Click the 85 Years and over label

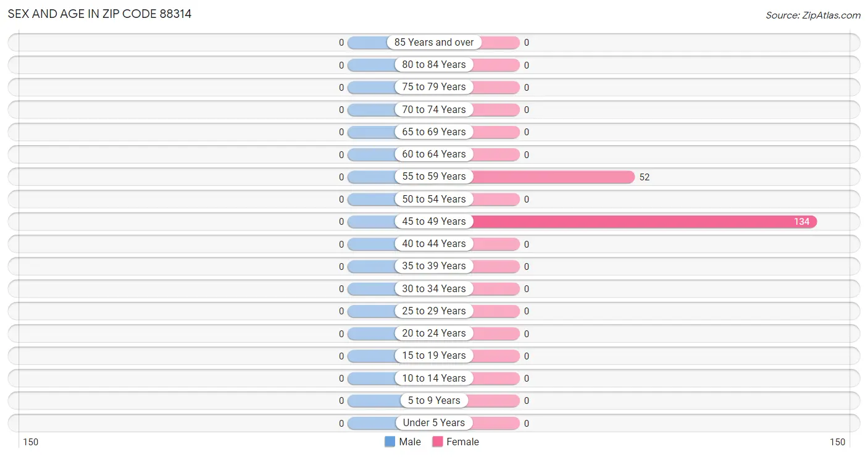434,43
